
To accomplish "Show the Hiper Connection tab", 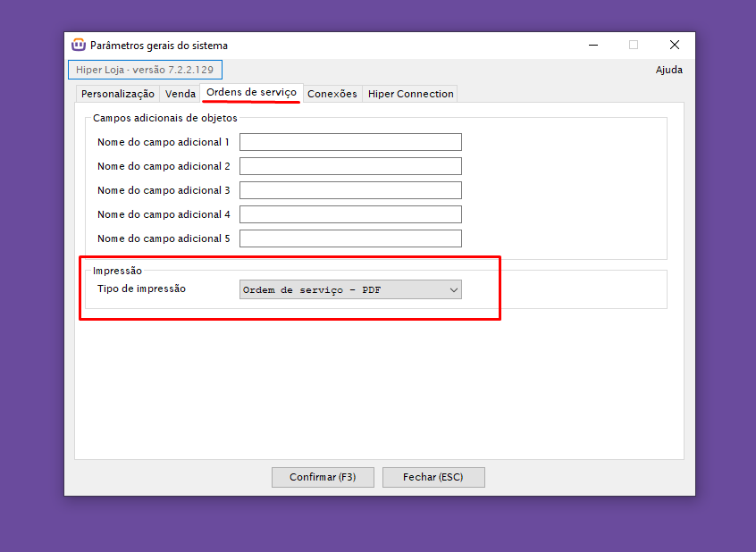I will pyautogui.click(x=410, y=94).
